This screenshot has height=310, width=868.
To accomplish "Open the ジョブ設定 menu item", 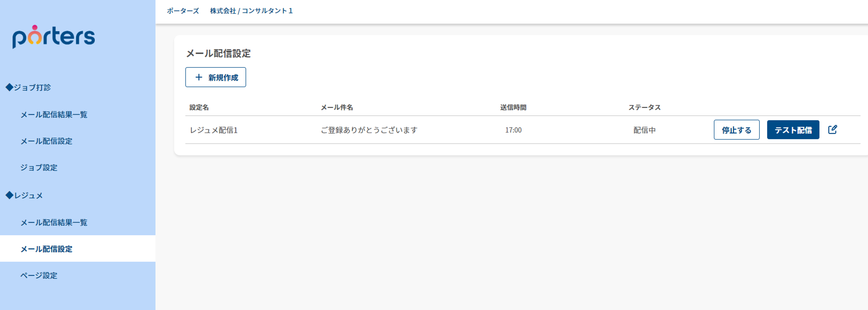I will [x=39, y=168].
